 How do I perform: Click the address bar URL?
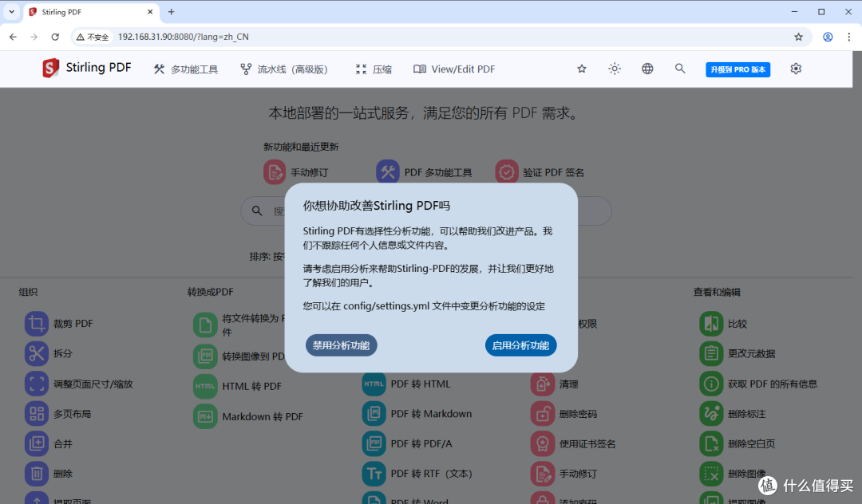click(x=183, y=37)
